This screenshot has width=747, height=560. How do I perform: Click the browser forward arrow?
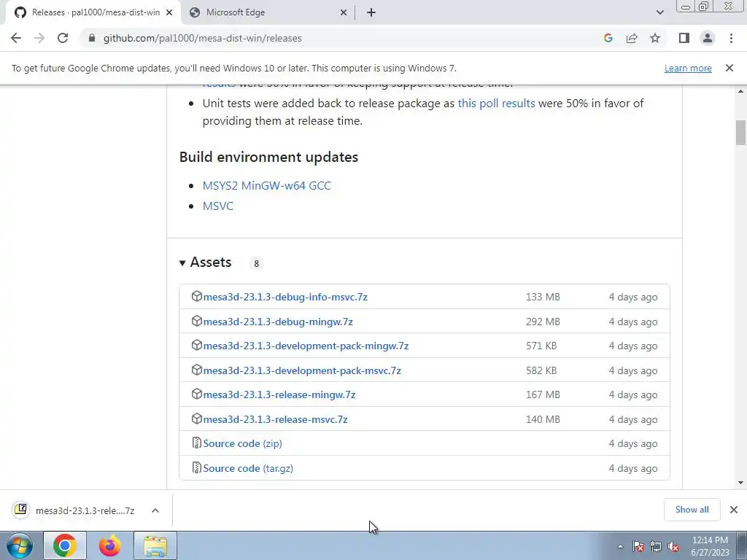tap(39, 38)
